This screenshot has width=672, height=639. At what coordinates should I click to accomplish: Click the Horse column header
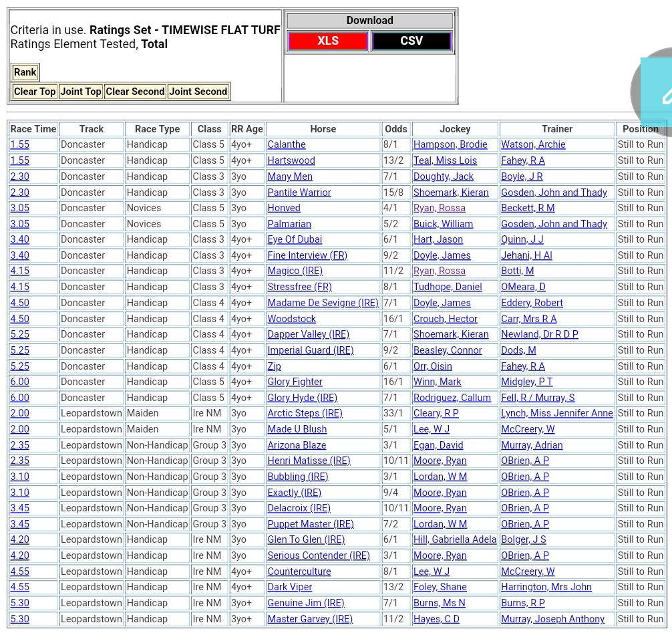point(323,129)
